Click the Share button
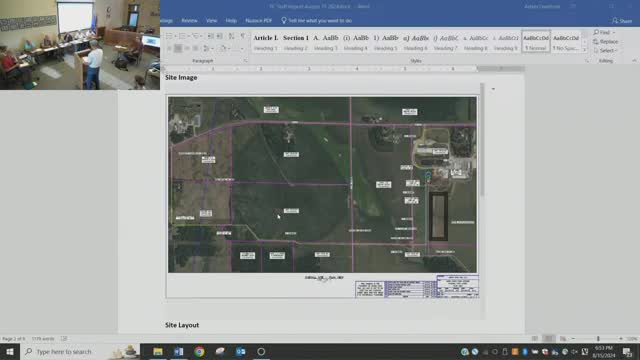 tap(622, 20)
